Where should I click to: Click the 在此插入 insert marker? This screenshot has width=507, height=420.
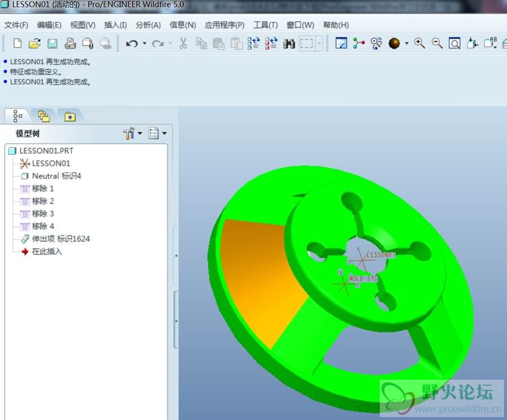point(46,252)
